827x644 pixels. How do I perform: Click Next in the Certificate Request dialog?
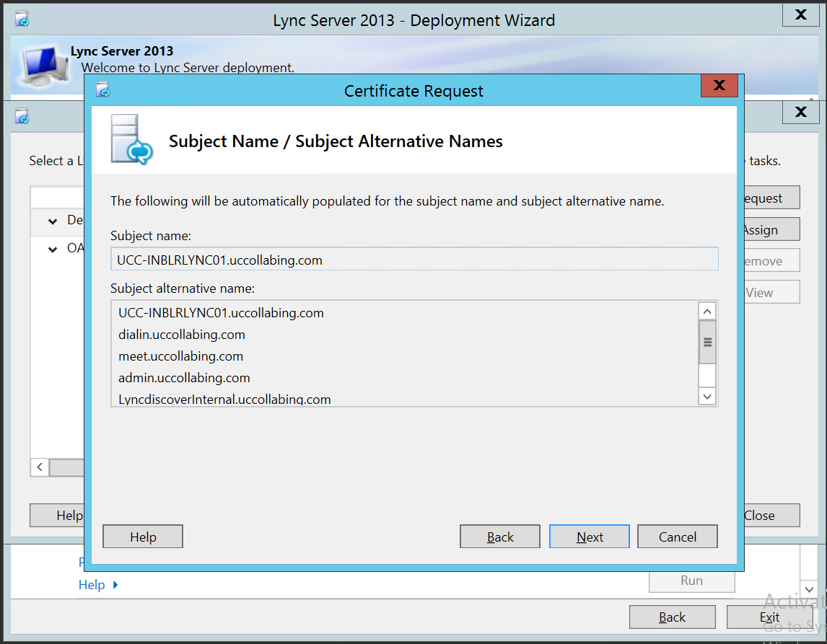[589, 537]
